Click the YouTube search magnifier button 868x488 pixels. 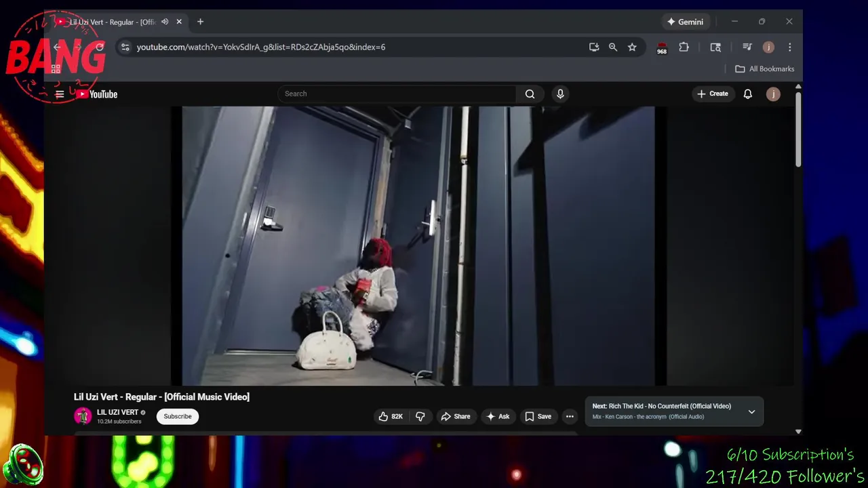530,94
